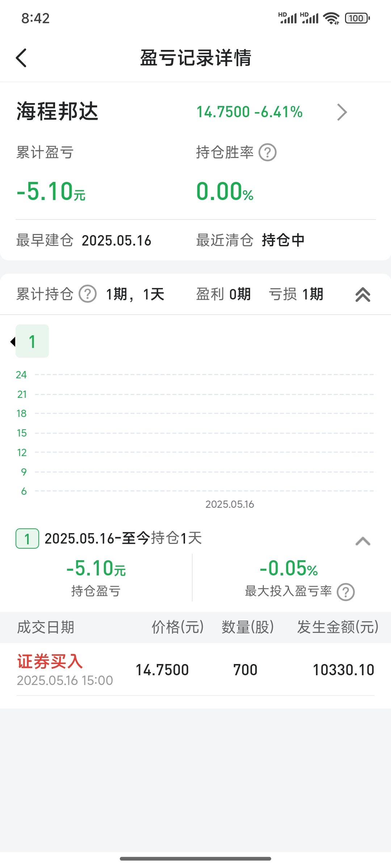The height and width of the screenshot is (868, 391).
Task: Select period 1 tab above chart
Action: (32, 341)
